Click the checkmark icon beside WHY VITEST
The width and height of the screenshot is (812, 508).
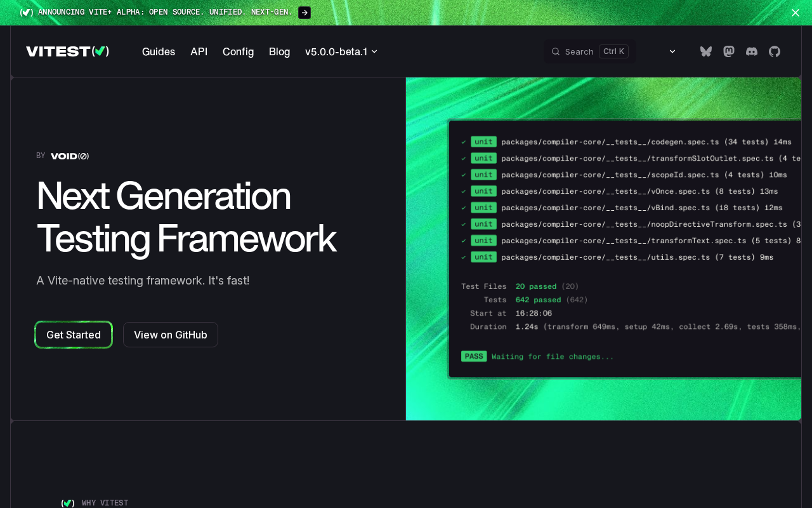pyautogui.click(x=68, y=503)
